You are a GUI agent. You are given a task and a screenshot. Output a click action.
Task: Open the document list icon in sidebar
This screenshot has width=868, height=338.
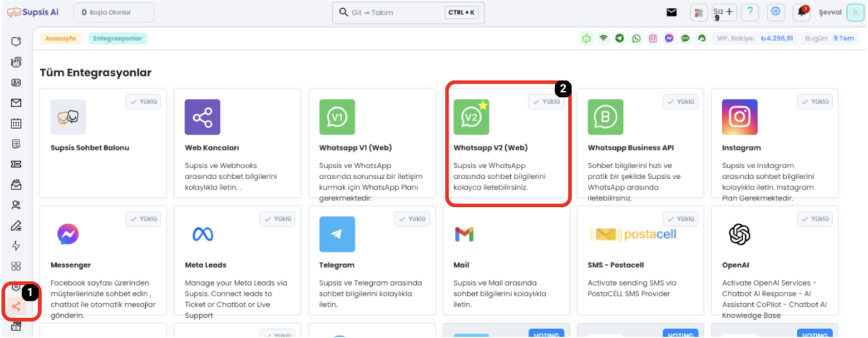pos(16,144)
